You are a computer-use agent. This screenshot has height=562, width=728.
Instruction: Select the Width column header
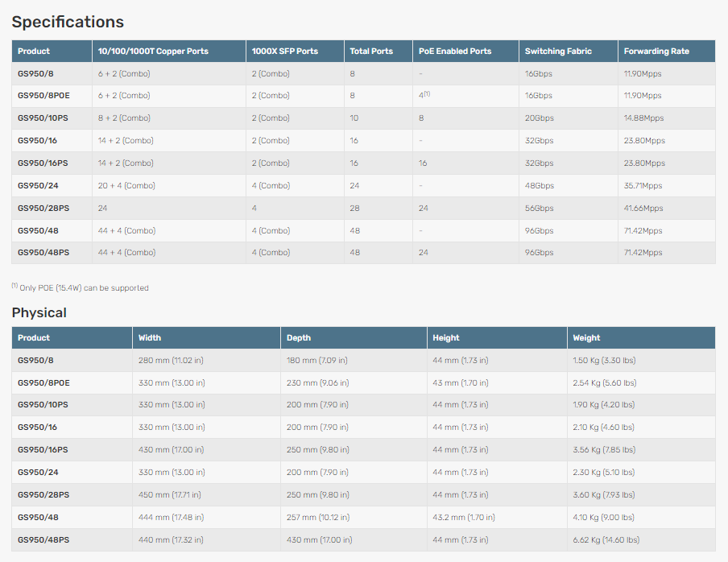[150, 338]
